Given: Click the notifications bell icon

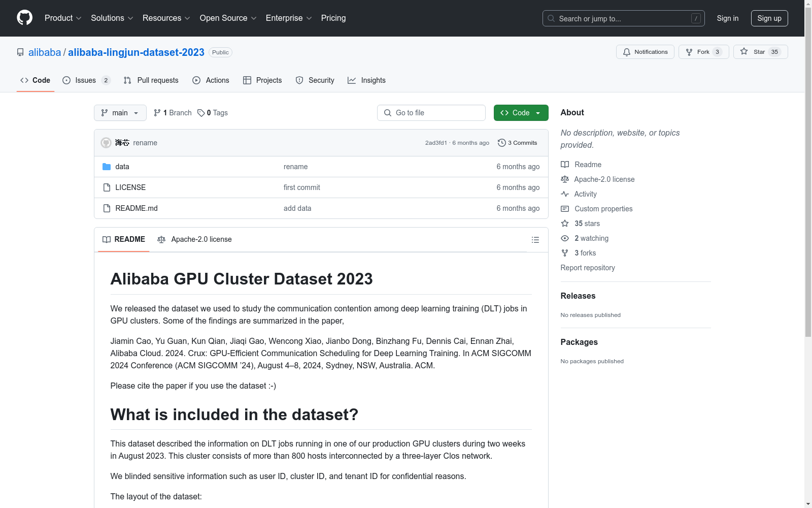Looking at the screenshot, I should pos(626,52).
